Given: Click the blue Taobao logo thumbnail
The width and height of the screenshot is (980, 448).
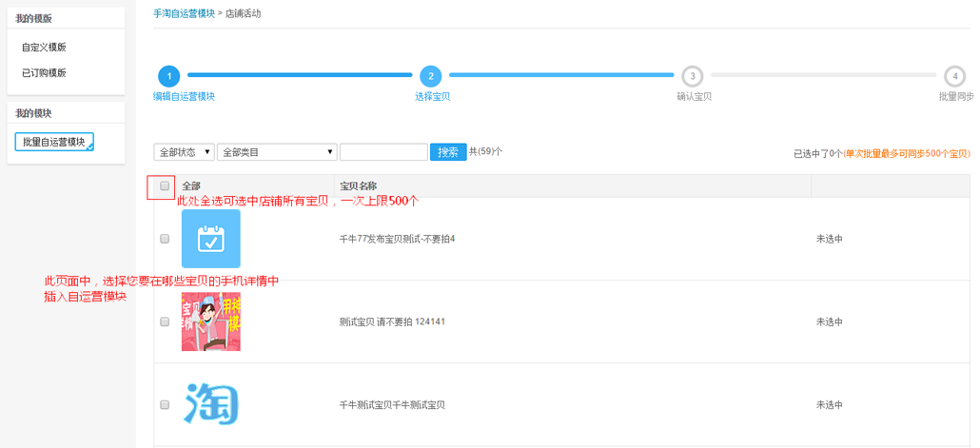Looking at the screenshot, I should pos(210,404).
